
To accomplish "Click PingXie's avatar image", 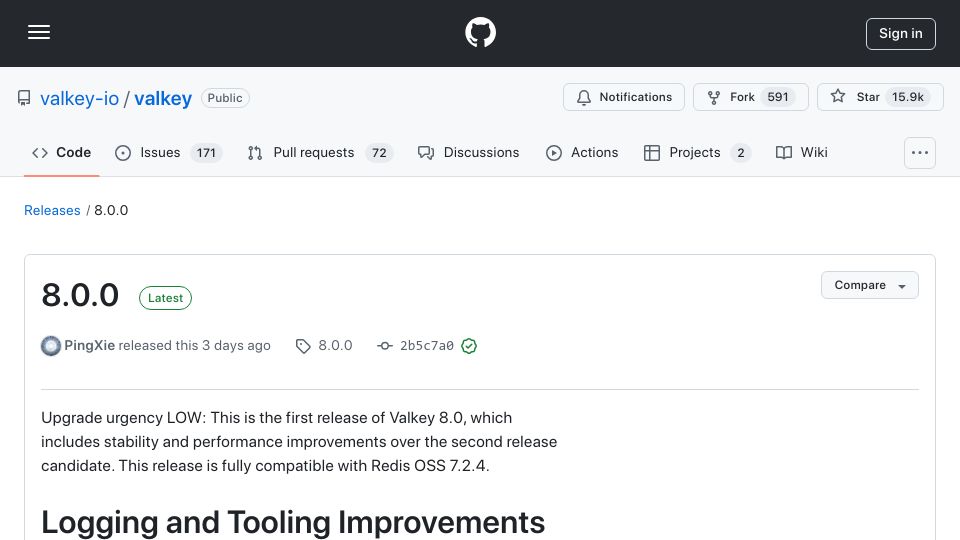I will click(51, 346).
